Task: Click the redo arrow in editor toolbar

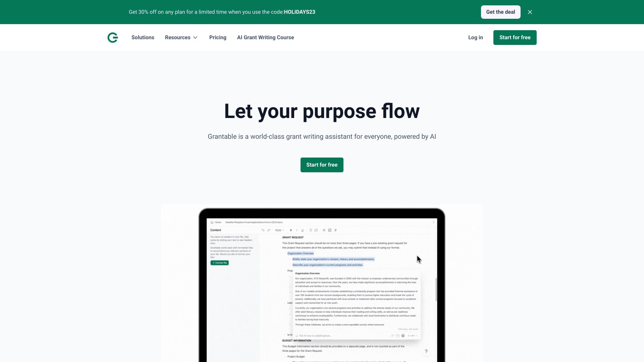Action: (x=269, y=230)
